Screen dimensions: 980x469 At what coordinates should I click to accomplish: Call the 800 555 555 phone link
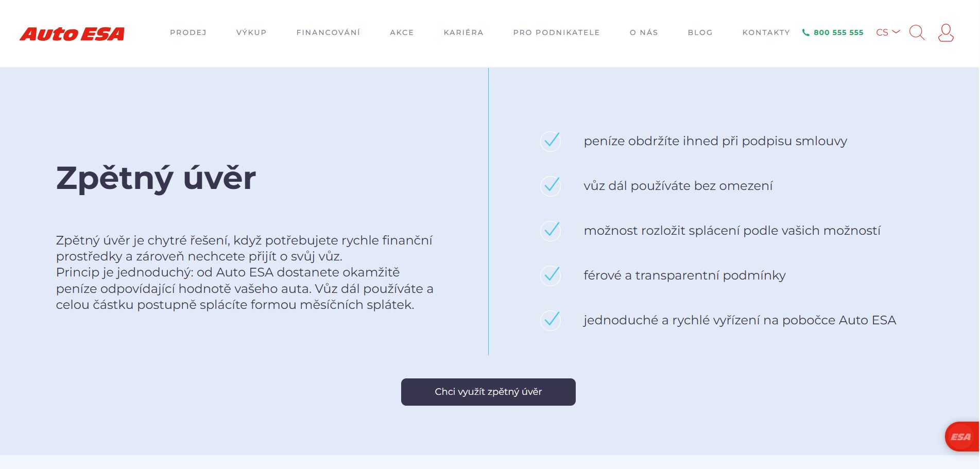pos(838,32)
